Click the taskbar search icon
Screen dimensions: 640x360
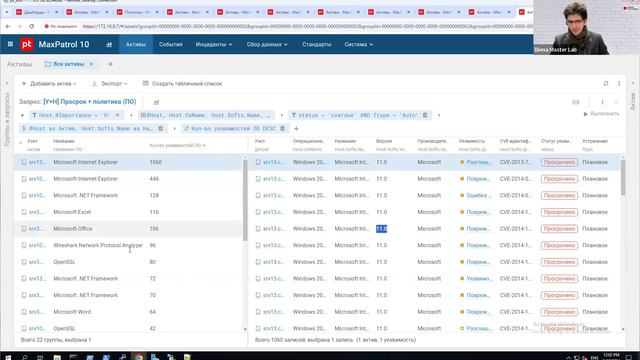[x=24, y=357]
